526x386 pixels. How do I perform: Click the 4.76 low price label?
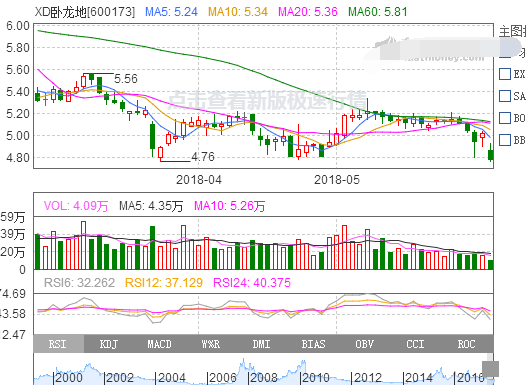[x=203, y=157]
